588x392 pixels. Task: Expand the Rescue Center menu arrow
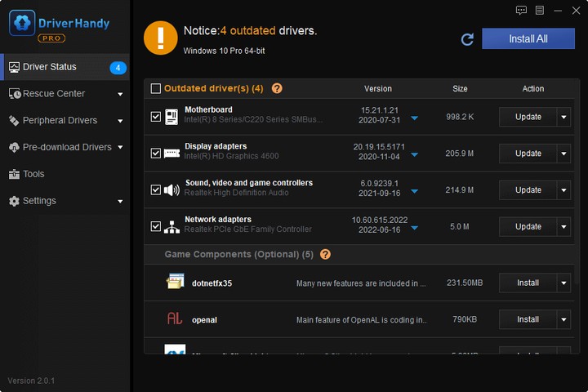tap(120, 94)
